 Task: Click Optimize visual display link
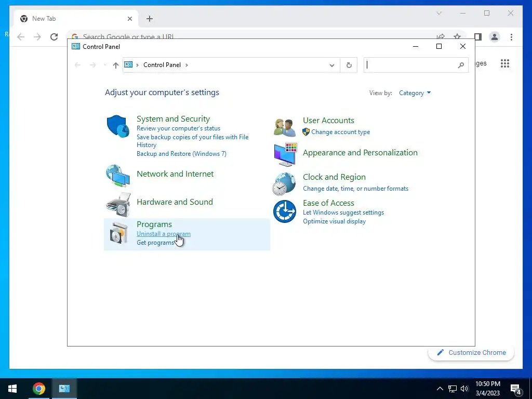point(334,221)
